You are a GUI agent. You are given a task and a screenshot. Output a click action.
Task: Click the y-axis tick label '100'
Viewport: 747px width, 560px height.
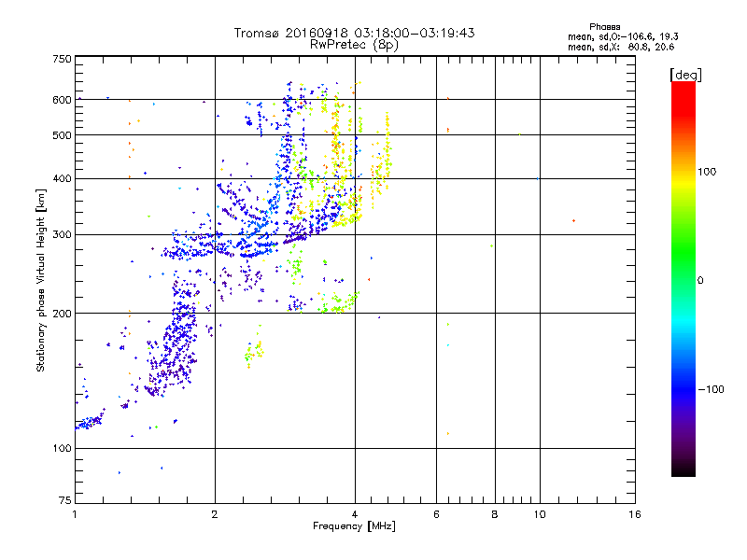pos(62,449)
